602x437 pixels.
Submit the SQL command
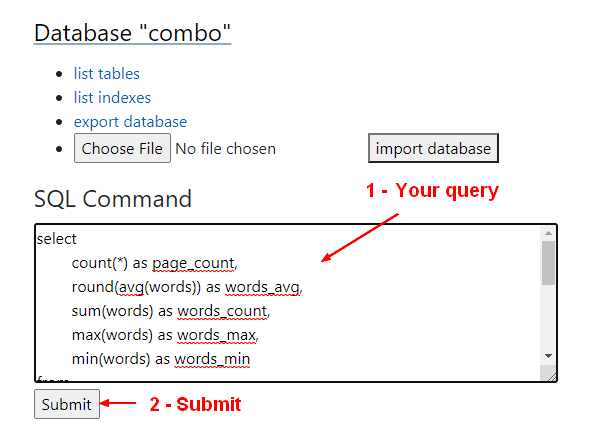pyautogui.click(x=67, y=404)
